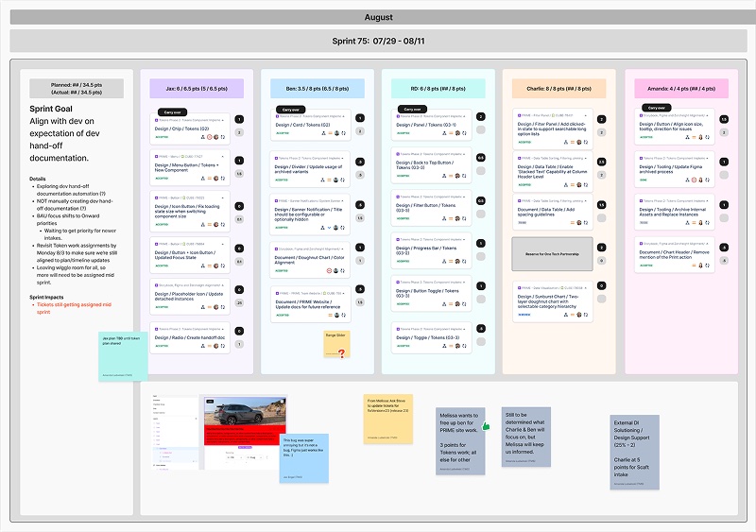Open the hierarchy icon on Design / Menu Button card

click(x=203, y=179)
